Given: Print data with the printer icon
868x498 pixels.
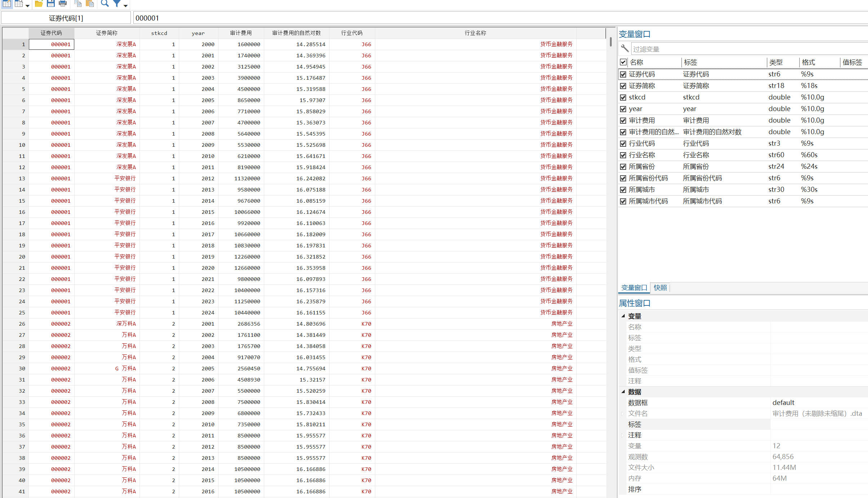Looking at the screenshot, I should point(63,4).
